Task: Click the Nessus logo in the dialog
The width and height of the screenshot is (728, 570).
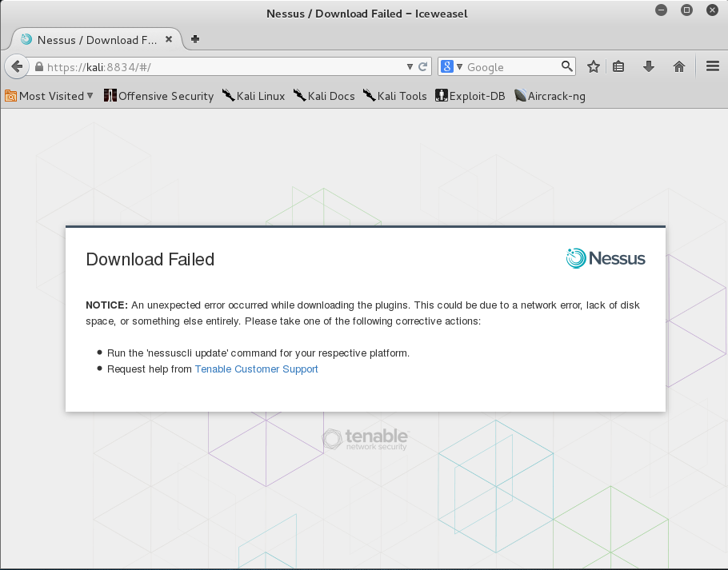Action: click(x=606, y=258)
